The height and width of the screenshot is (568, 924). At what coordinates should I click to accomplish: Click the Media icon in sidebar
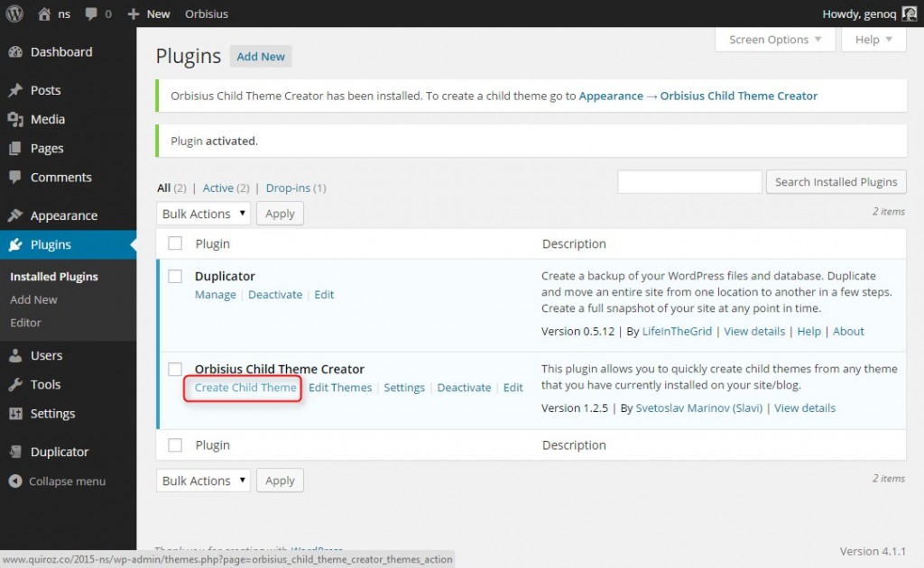point(15,120)
